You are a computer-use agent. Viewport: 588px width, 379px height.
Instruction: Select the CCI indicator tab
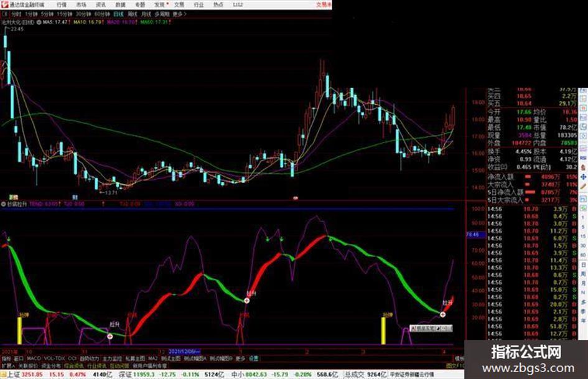[72, 358]
